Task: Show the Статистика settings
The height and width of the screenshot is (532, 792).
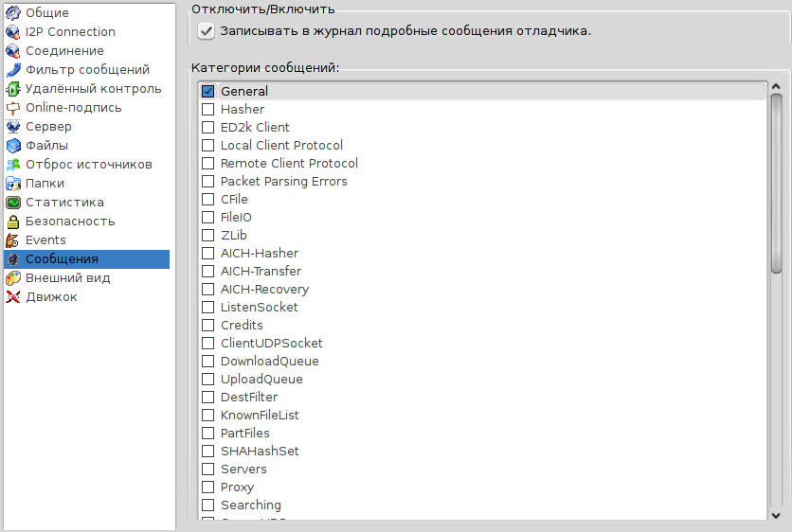Action: tap(65, 203)
